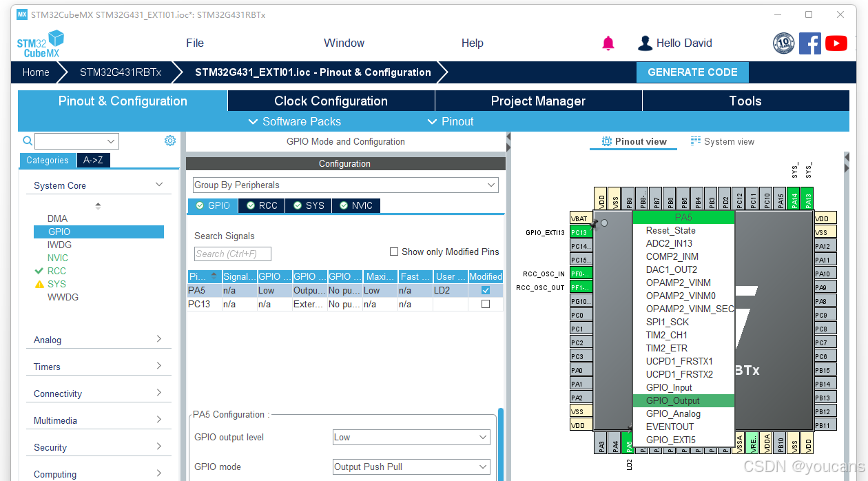Screen dimensions: 868x481
Task: Click the PA3 pin at bottom
Action: 601,443
